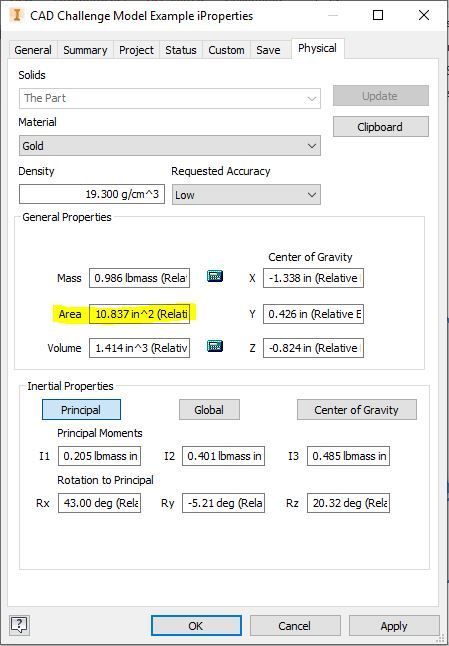Open the Custom tab
Image resolution: width=449 pixels, height=646 pixels.
(226, 50)
